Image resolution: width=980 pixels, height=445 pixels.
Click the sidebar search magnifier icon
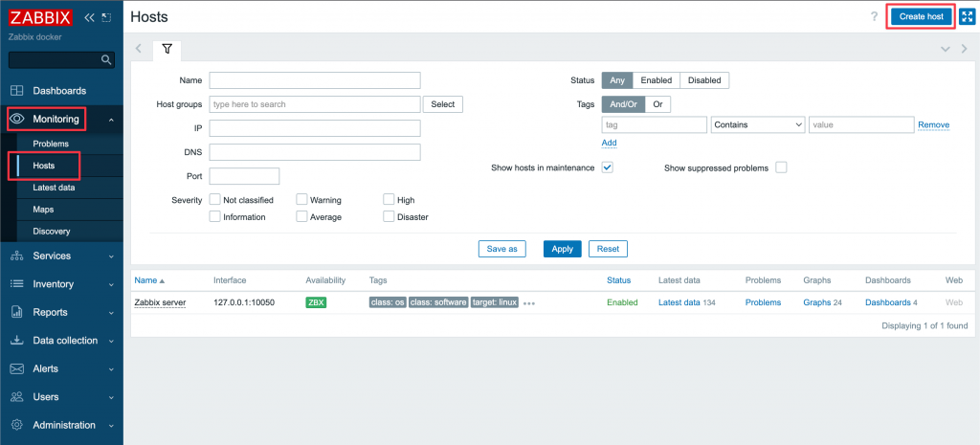pyautogui.click(x=106, y=60)
